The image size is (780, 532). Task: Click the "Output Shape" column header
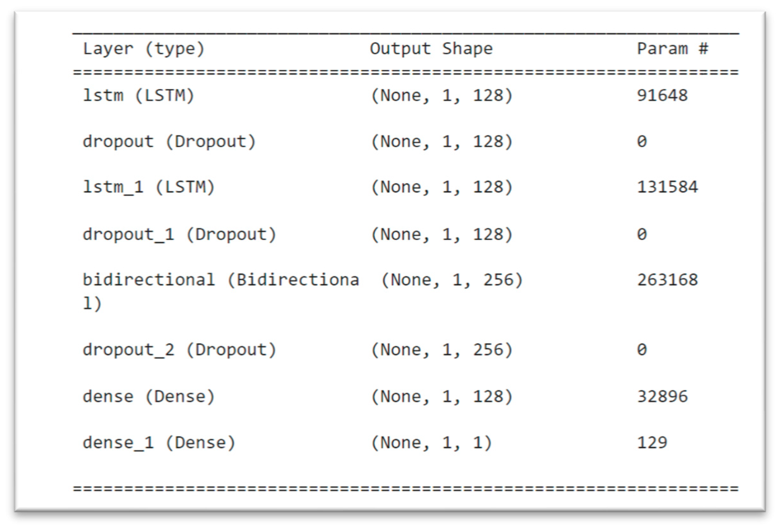(431, 49)
